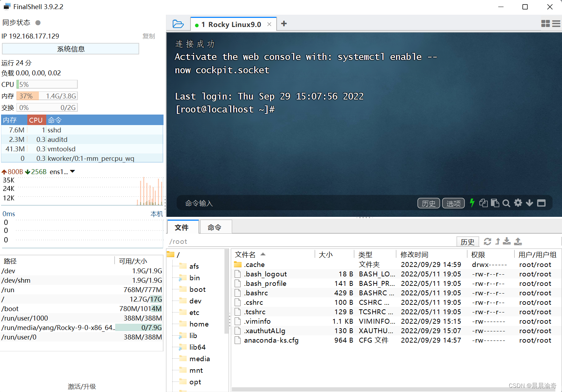The width and height of the screenshot is (562, 392).
Task: Switch to grid layout view icon
Action: tap(546, 23)
